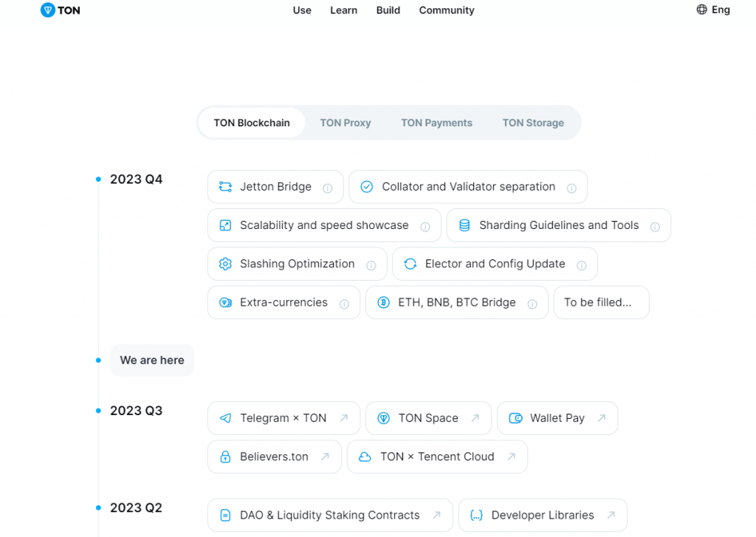The image size is (756, 537).
Task: Open the Build menu
Action: 388,10
